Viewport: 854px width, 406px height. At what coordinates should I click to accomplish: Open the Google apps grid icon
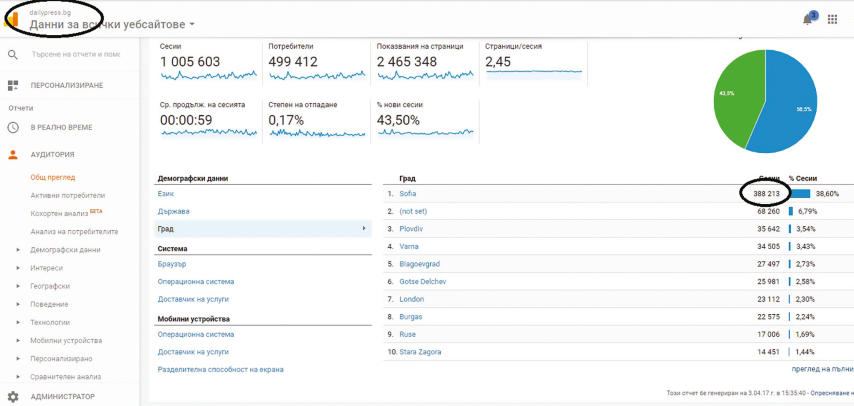point(833,18)
